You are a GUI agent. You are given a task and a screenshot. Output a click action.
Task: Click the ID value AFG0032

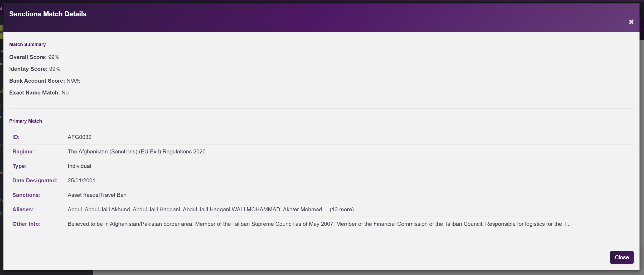[x=79, y=137]
